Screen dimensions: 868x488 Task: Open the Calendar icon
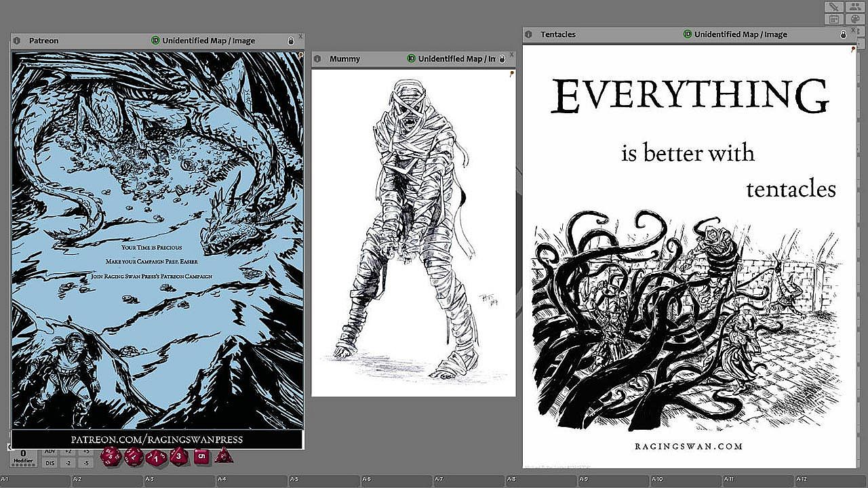tap(834, 19)
